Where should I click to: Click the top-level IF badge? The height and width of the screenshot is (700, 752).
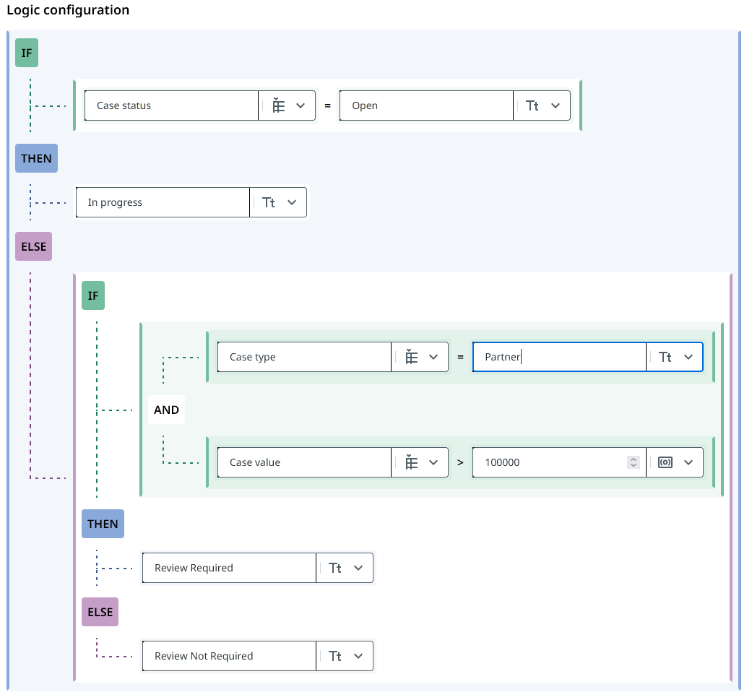coord(26,53)
